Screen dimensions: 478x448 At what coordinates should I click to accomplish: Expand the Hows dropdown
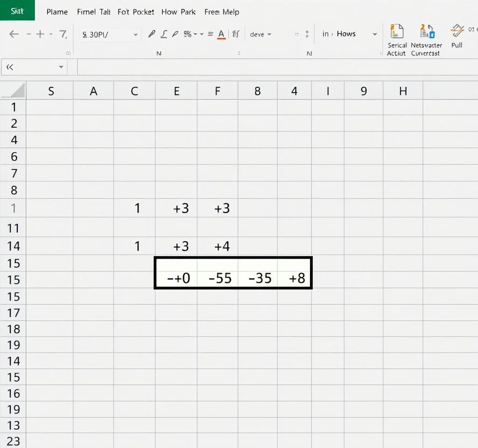click(374, 35)
